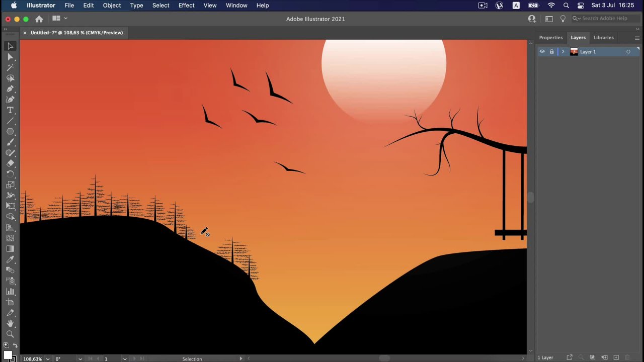Viewport: 644px width, 362px height.
Task: Select the Paintbrush tool
Action: pos(10,142)
